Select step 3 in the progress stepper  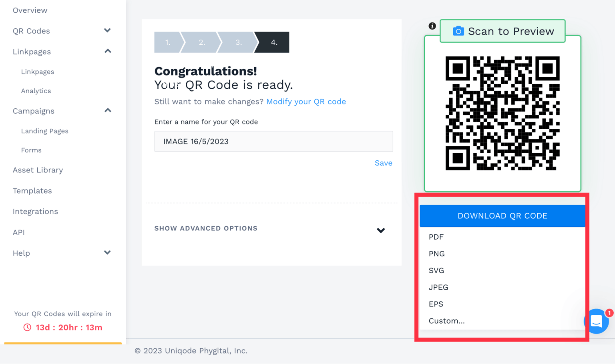point(238,42)
